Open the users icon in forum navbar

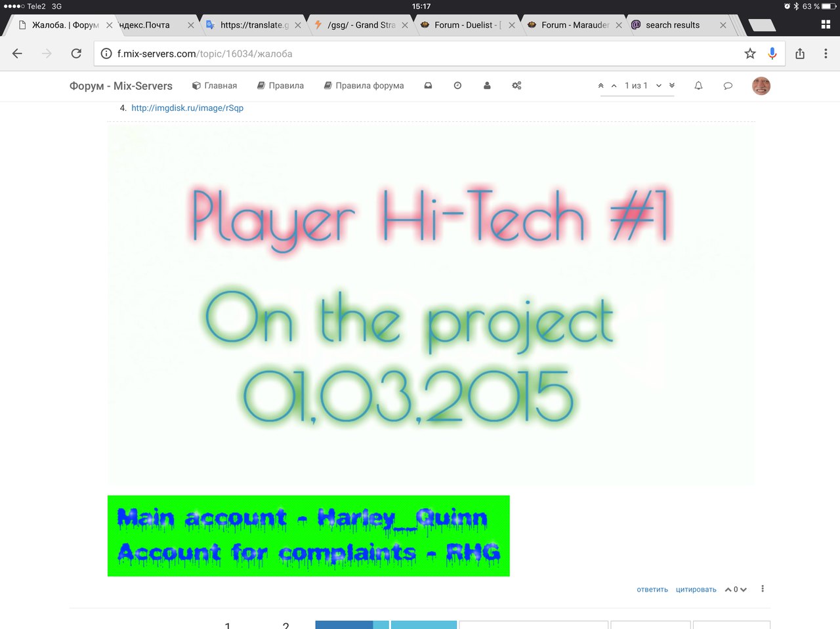(487, 86)
